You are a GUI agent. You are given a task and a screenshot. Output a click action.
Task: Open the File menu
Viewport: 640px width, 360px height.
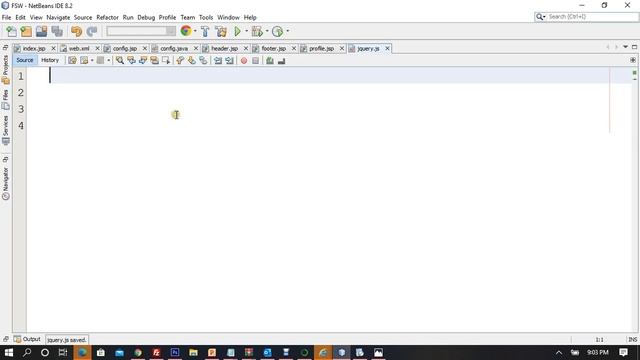coord(7,18)
